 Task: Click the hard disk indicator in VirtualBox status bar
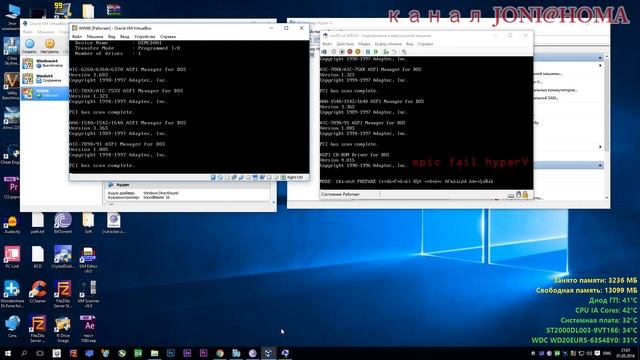click(x=213, y=178)
